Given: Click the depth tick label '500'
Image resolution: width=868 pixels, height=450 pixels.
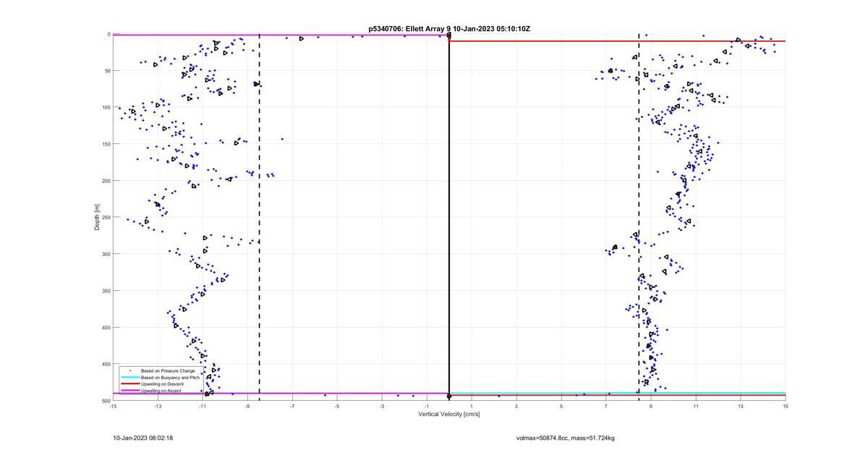Looking at the screenshot, I should click(x=106, y=401).
